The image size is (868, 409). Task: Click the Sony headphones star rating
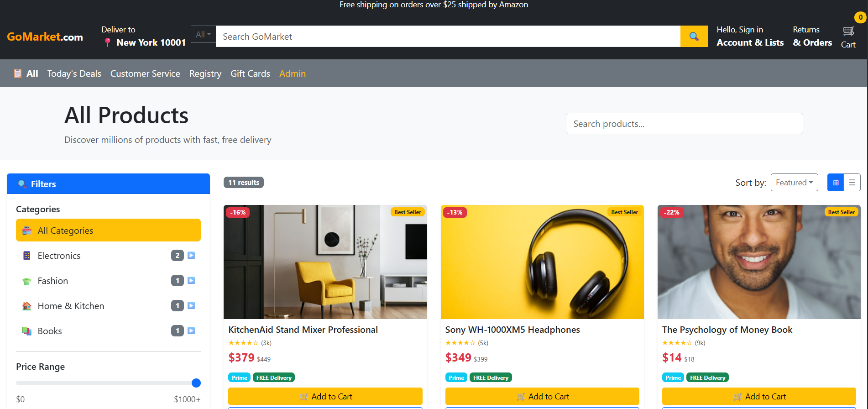(x=460, y=343)
